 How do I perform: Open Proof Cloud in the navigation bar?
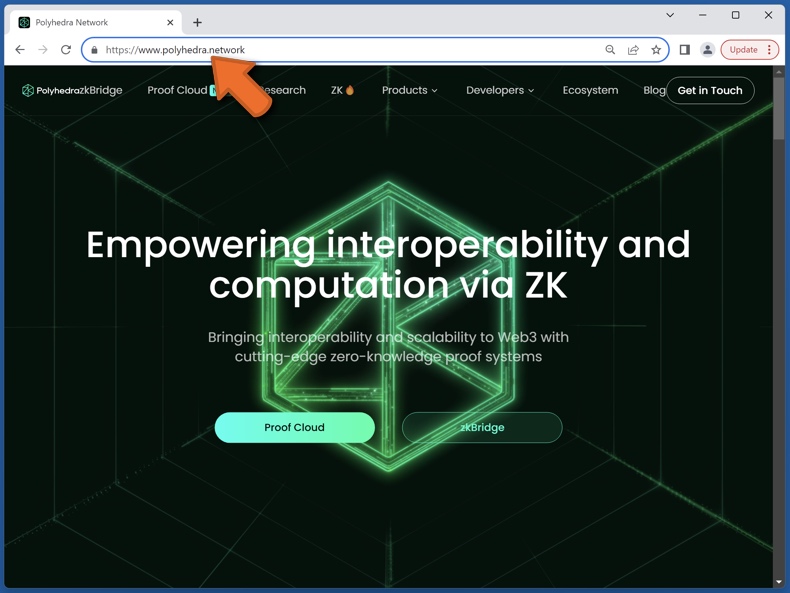[177, 90]
